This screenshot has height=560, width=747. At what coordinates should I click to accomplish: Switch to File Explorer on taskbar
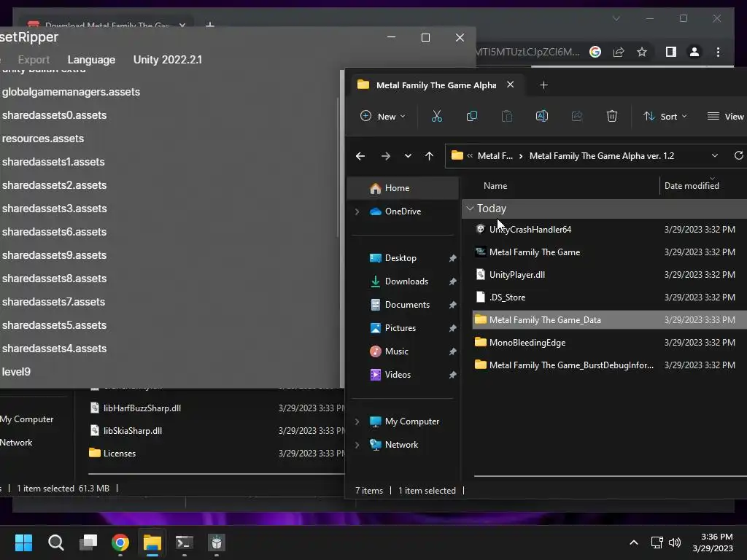pyautogui.click(x=152, y=542)
